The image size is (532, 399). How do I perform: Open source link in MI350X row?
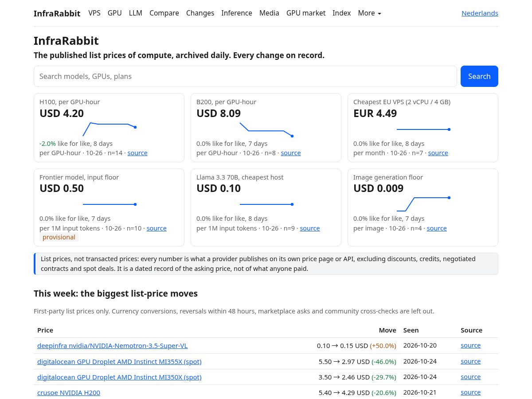coord(471,377)
